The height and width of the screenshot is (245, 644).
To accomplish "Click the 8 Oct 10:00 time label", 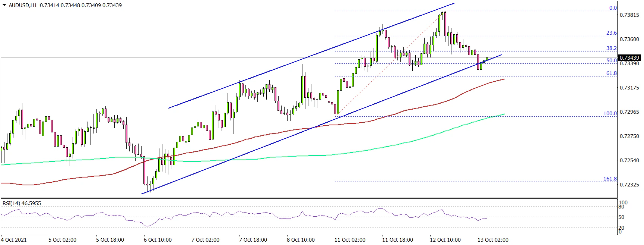I will coord(301,239).
